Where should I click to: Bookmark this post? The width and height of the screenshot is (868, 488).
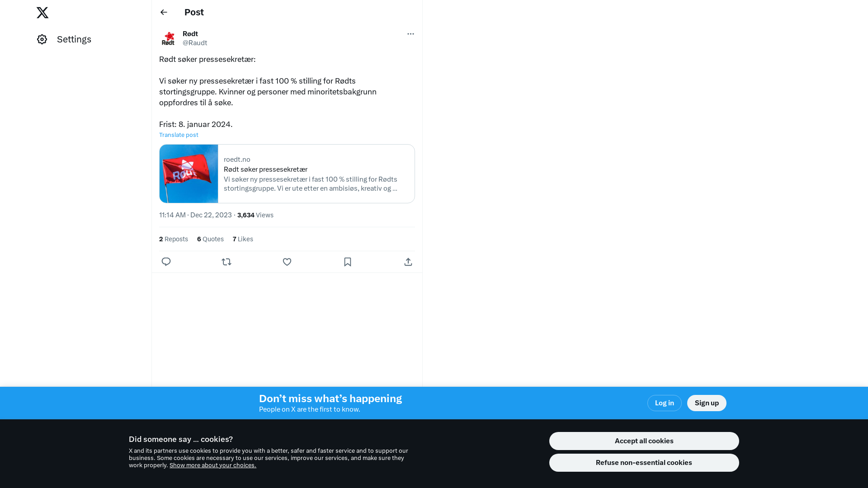click(x=348, y=262)
